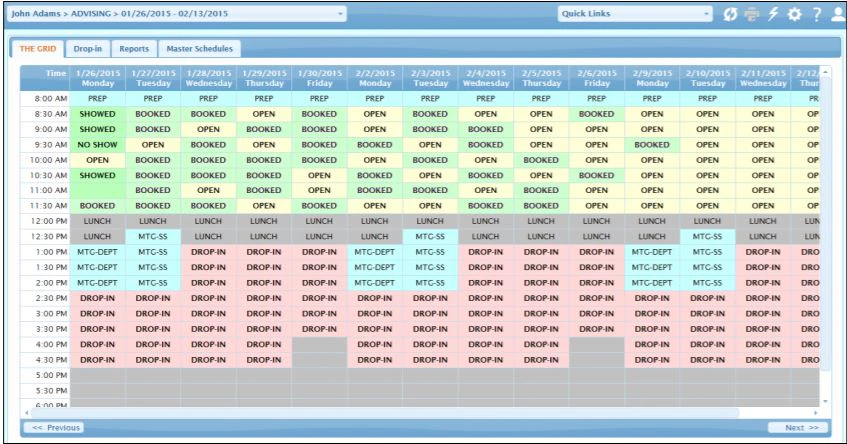The width and height of the screenshot is (847, 444).
Task: Click the 1/26/2015 Monday column header
Action: (98, 78)
